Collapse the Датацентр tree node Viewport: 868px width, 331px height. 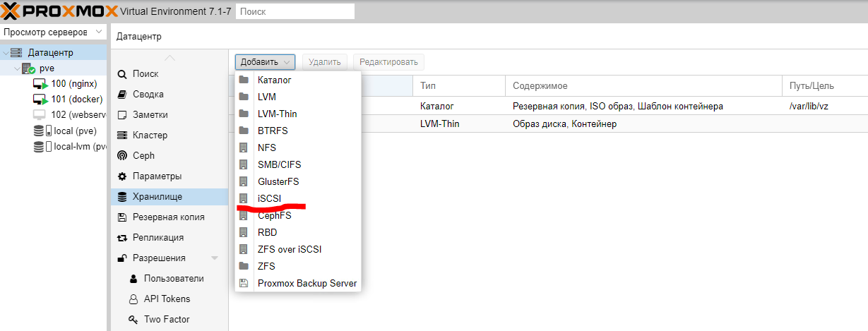coord(6,53)
